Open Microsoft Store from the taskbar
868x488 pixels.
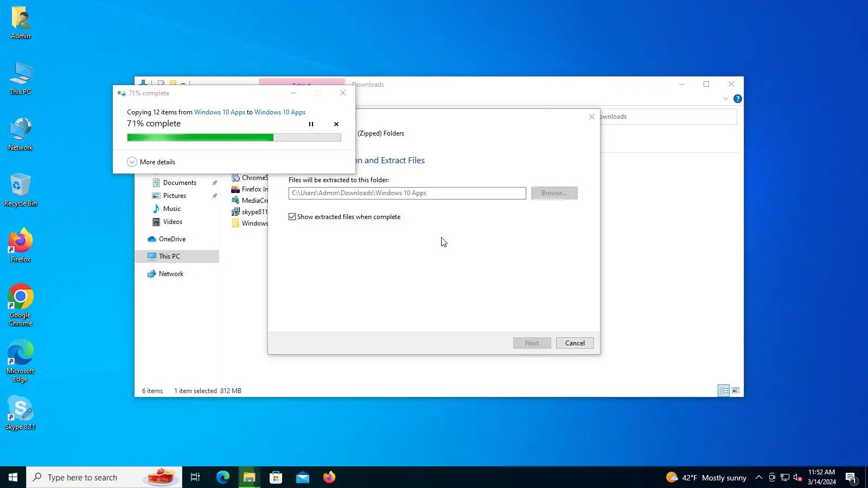tap(276, 477)
